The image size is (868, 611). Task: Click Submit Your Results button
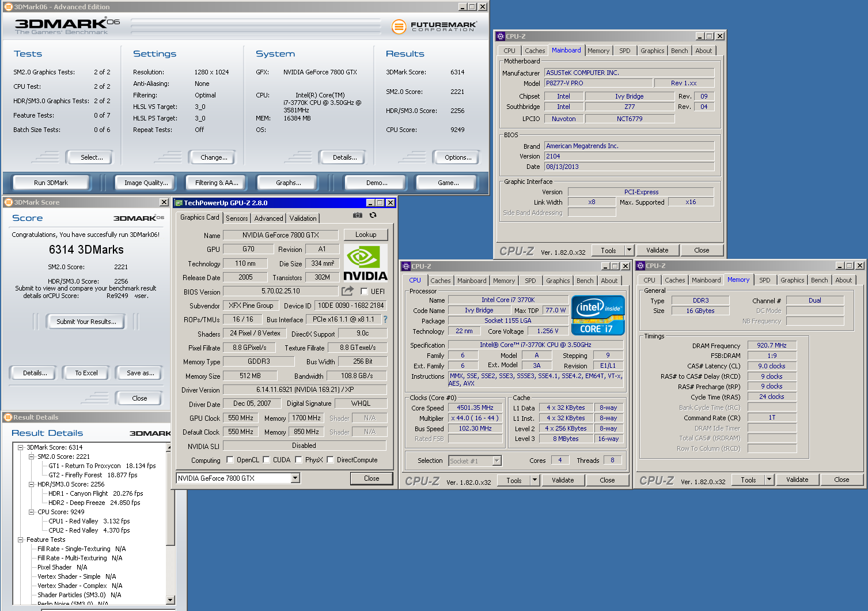point(86,322)
